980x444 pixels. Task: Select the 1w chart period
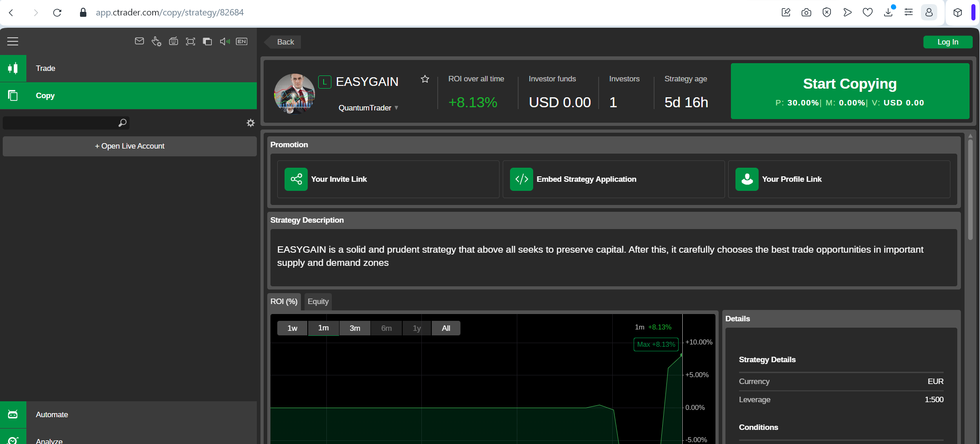tap(292, 328)
